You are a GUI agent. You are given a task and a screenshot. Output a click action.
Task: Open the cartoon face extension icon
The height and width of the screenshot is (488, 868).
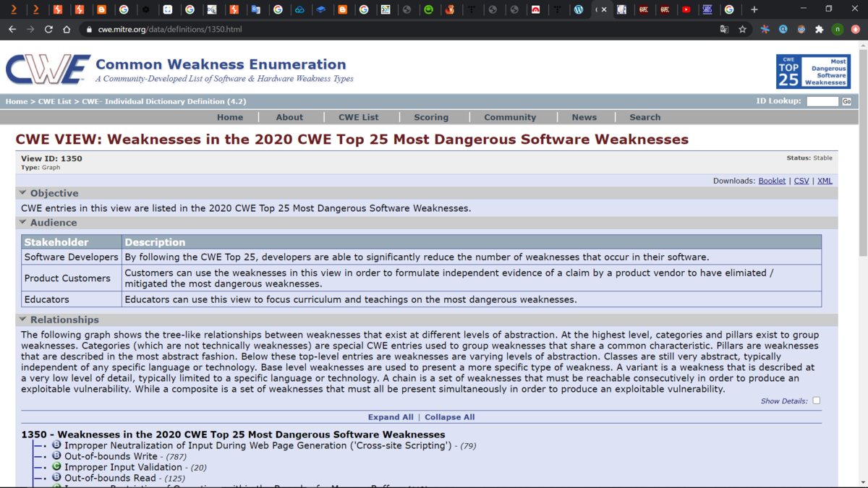point(801,30)
